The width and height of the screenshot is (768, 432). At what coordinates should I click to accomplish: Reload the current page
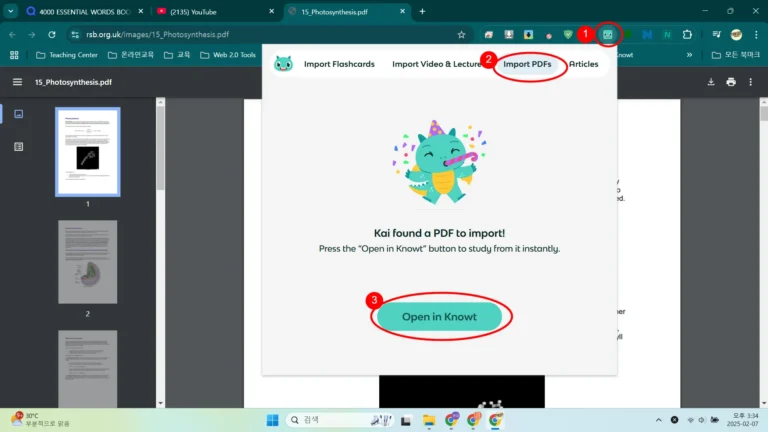click(51, 34)
